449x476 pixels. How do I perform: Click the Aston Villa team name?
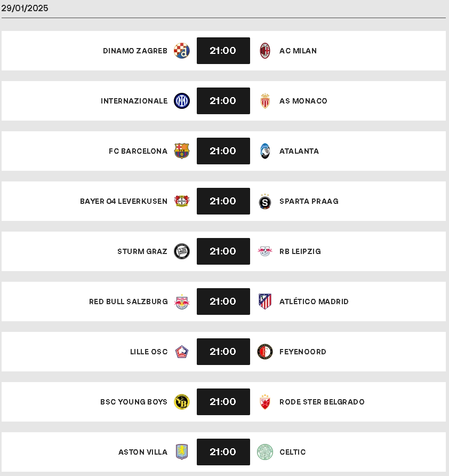143,452
